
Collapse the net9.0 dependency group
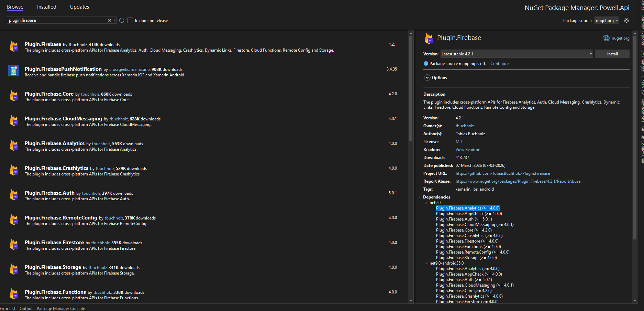426,203
